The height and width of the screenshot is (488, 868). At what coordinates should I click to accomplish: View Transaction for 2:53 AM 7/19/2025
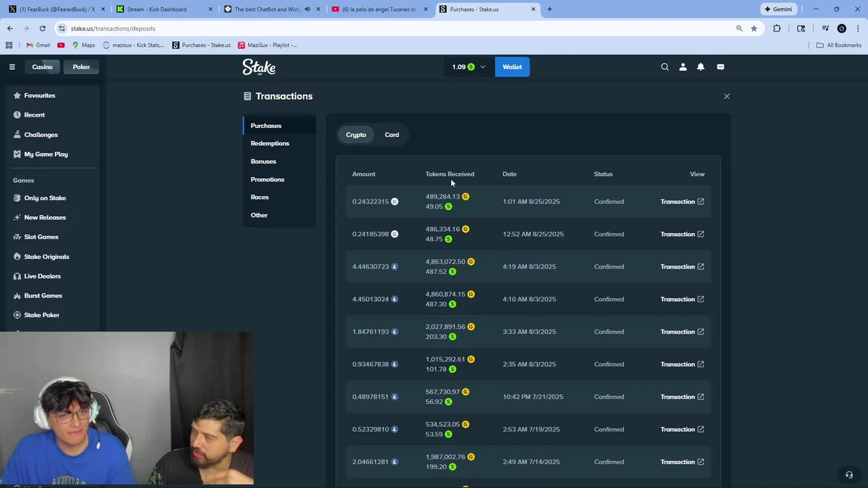682,429
